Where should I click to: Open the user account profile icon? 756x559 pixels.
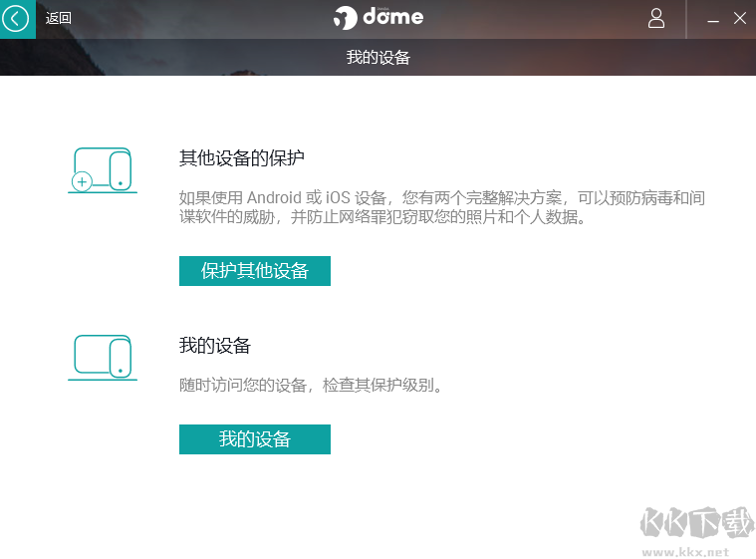656,18
